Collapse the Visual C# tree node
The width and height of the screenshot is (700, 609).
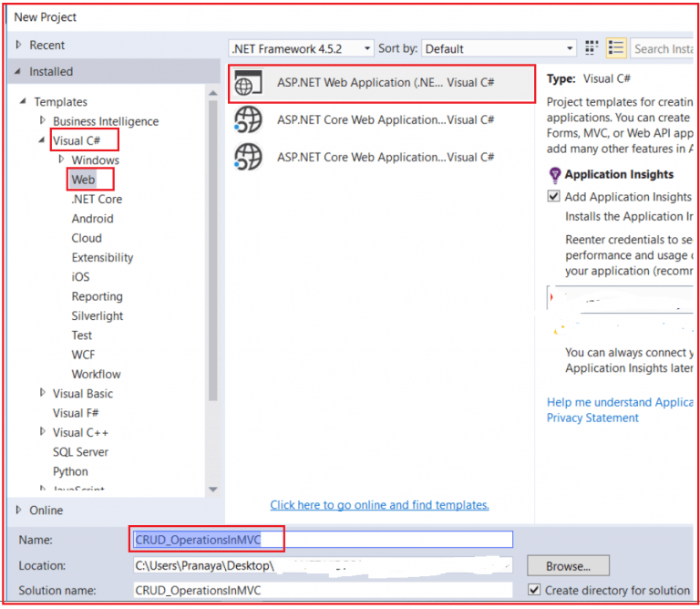pyautogui.click(x=42, y=141)
